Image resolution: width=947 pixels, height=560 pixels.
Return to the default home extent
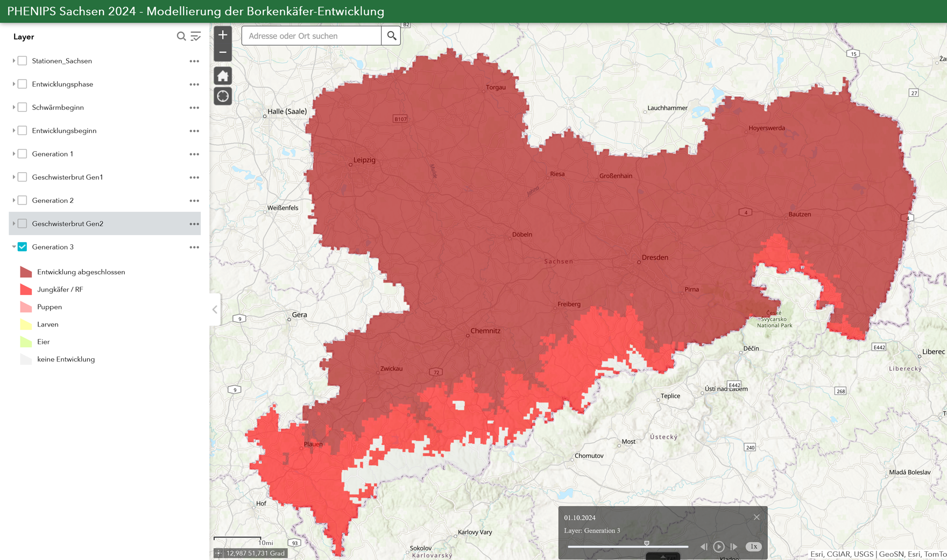223,76
